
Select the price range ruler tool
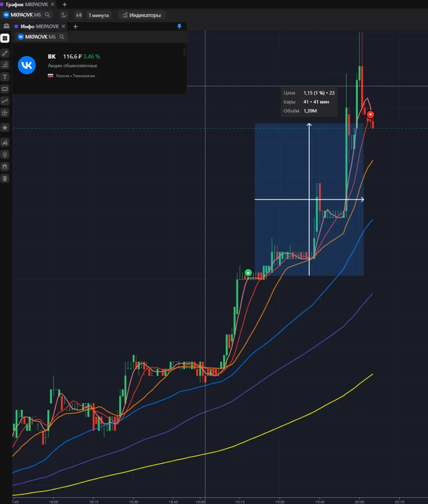pyautogui.click(x=5, y=101)
